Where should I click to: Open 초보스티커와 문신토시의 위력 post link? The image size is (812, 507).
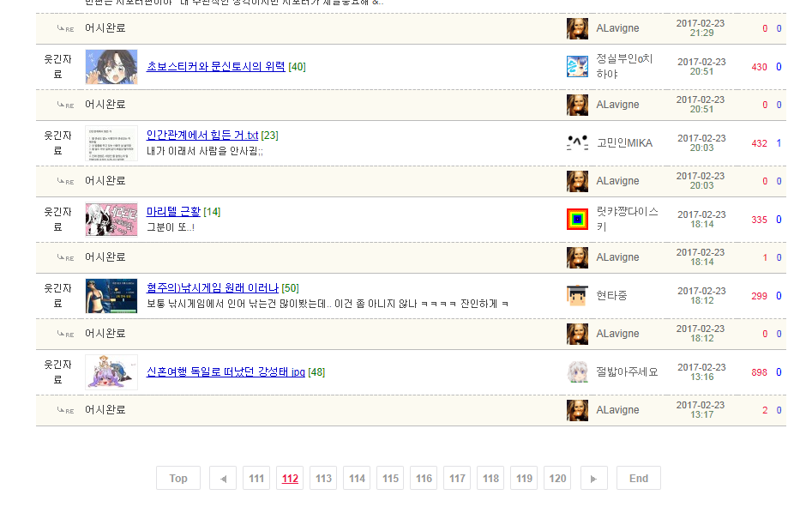(x=215, y=67)
